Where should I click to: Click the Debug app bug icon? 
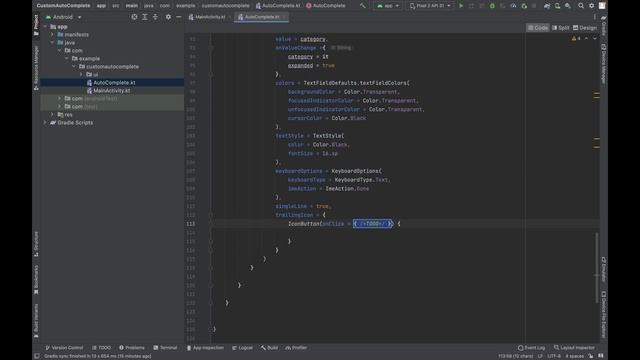[x=492, y=6]
